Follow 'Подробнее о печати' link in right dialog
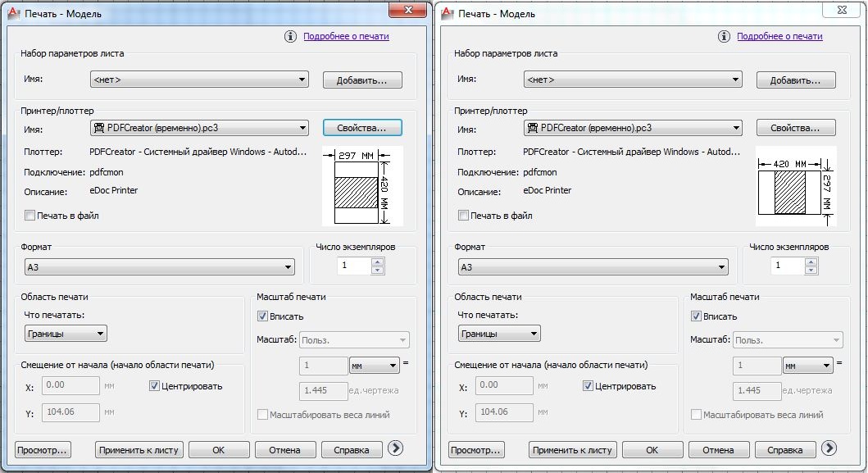Viewport: 868px width, 473px height. point(779,36)
